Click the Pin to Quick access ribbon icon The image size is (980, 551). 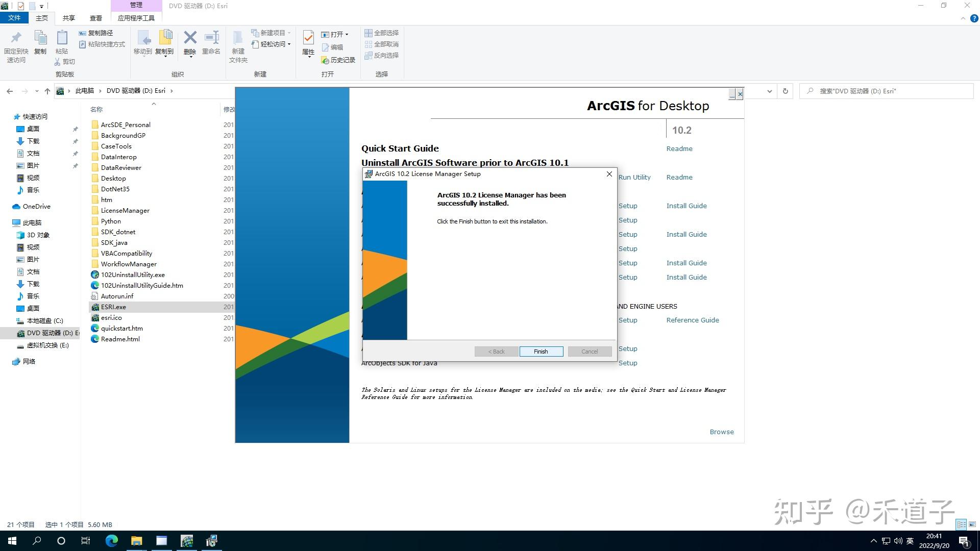tap(16, 38)
